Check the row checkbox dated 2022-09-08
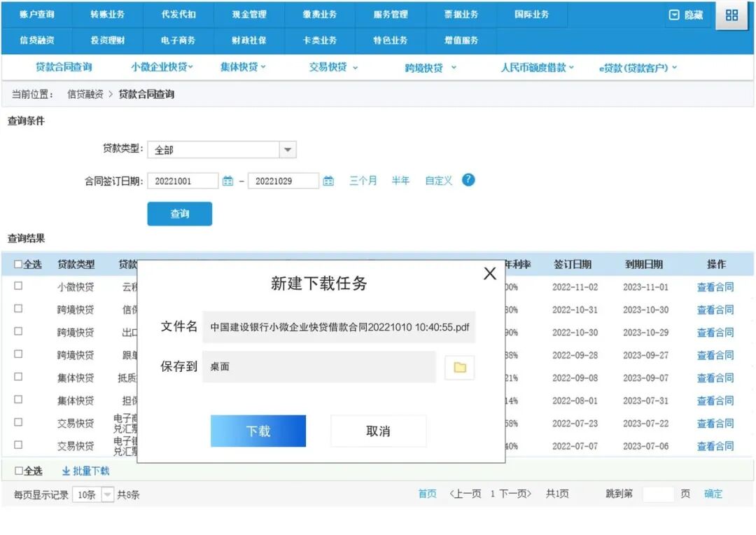756x535 pixels. (x=18, y=376)
